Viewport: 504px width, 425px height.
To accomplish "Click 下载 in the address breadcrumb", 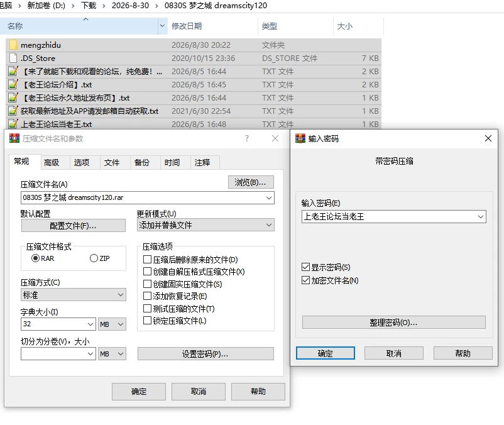I will (89, 6).
